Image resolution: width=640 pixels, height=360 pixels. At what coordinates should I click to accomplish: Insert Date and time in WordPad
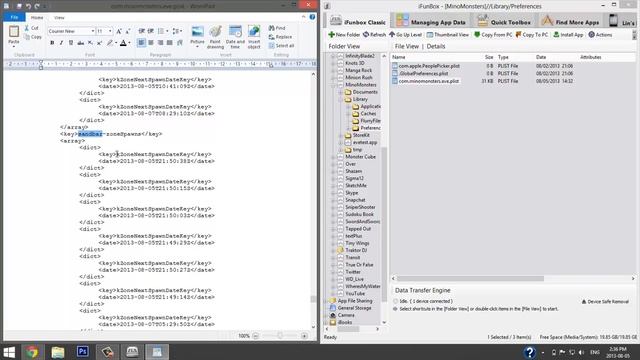point(235,37)
